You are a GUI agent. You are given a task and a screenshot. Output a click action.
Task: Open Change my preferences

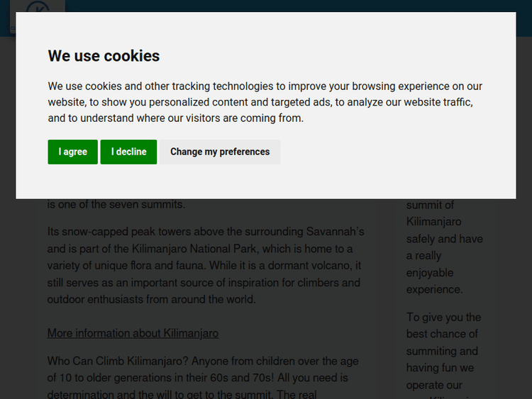[x=220, y=152]
